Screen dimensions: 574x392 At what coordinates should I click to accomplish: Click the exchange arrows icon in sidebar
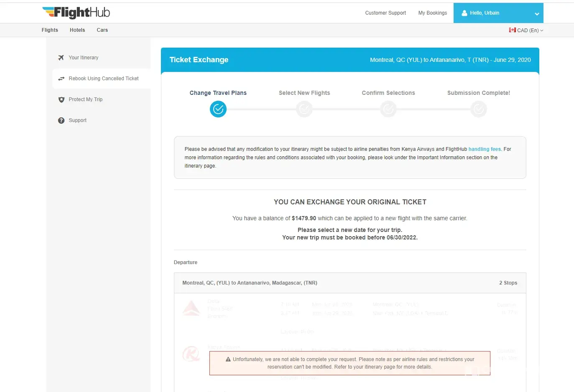61,79
